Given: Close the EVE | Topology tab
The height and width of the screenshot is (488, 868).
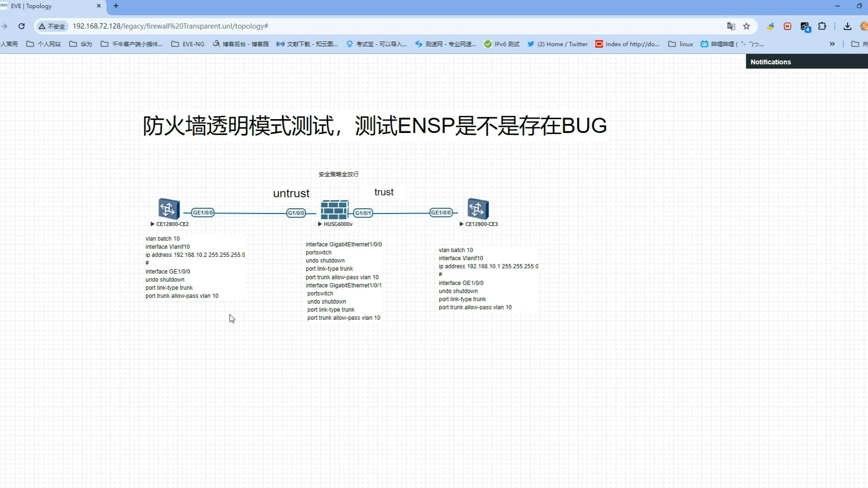Looking at the screenshot, I should [x=99, y=6].
